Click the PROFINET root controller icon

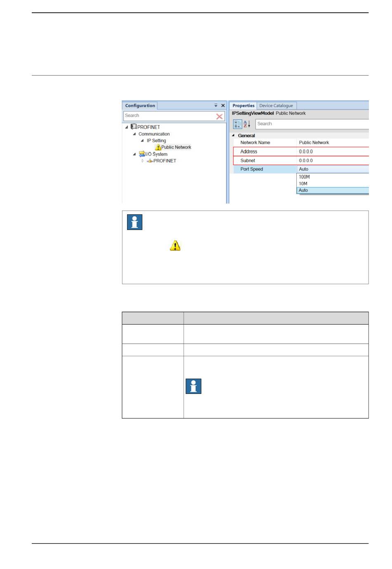134,127
